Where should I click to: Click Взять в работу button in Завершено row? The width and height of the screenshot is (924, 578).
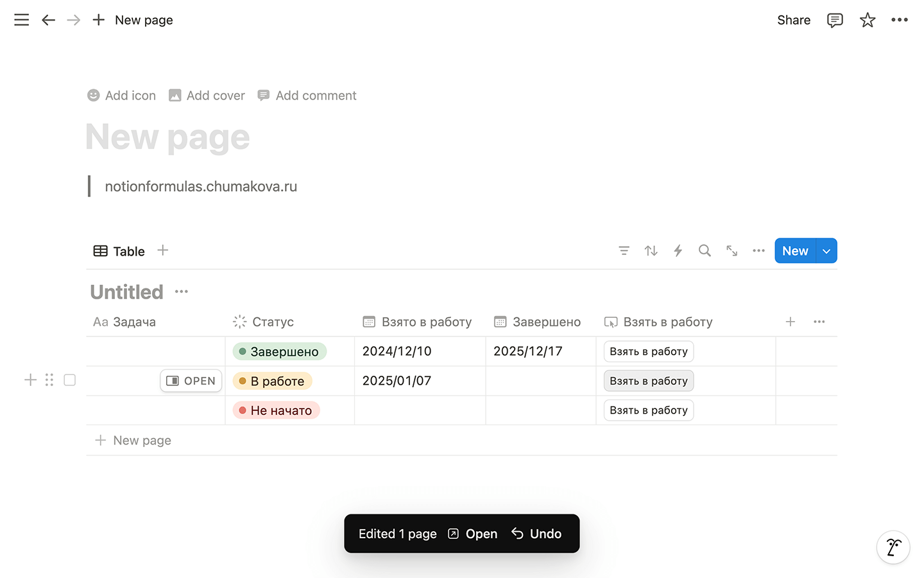point(649,351)
